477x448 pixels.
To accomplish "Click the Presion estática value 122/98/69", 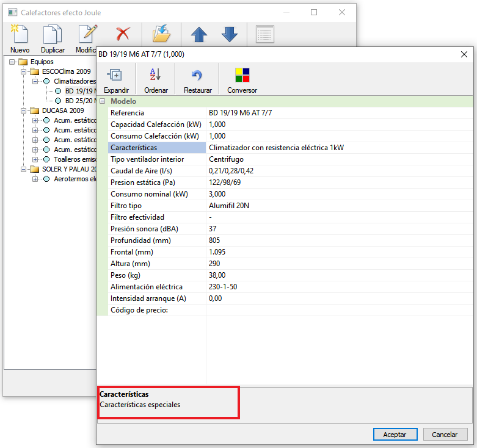I will click(339, 182).
